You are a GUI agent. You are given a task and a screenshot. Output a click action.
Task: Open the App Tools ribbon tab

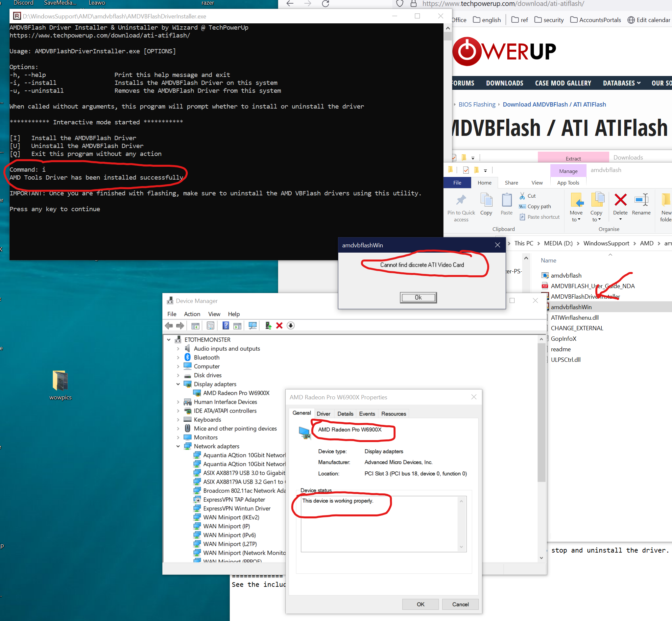point(568,183)
